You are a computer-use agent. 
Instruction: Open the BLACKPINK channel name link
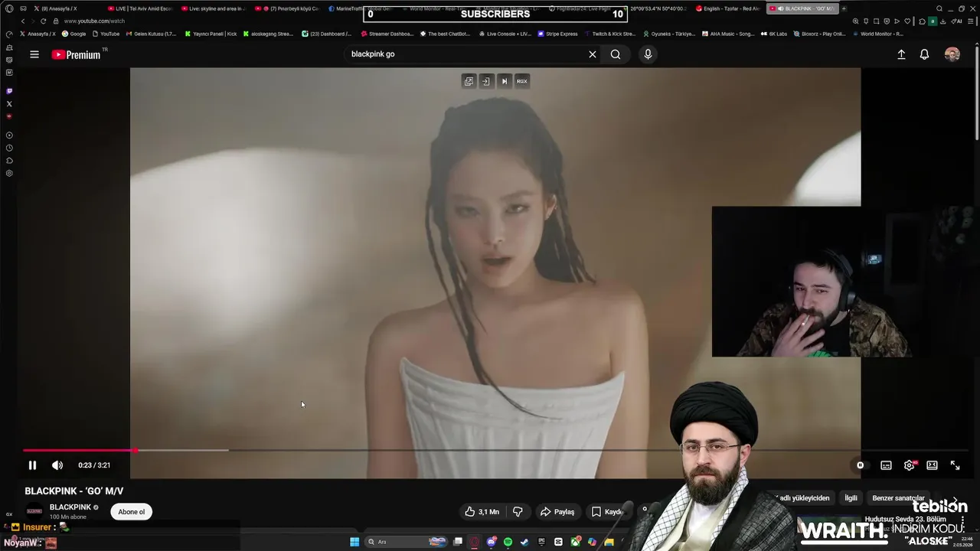pyautogui.click(x=70, y=507)
